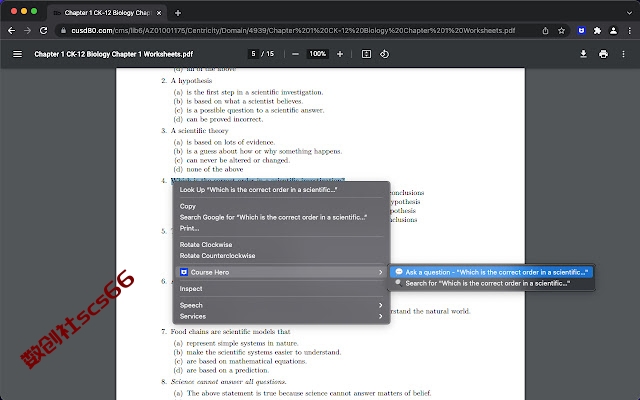Click Search for "Which is the correct..." item
The image size is (640, 400).
click(491, 283)
